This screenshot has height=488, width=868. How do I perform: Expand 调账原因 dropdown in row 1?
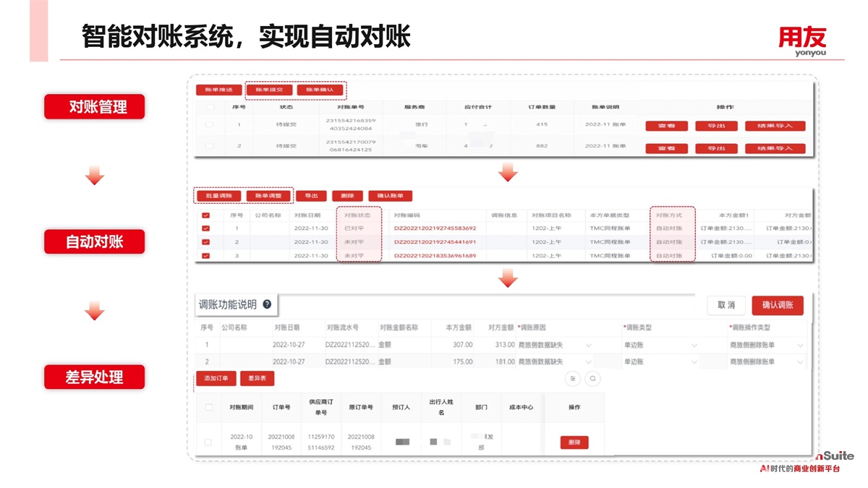point(587,346)
